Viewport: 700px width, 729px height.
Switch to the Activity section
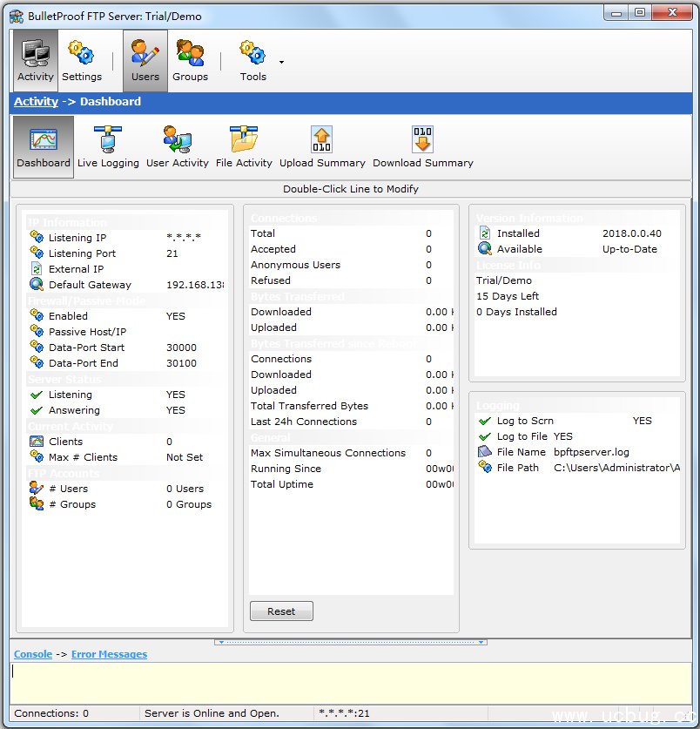pyautogui.click(x=35, y=59)
